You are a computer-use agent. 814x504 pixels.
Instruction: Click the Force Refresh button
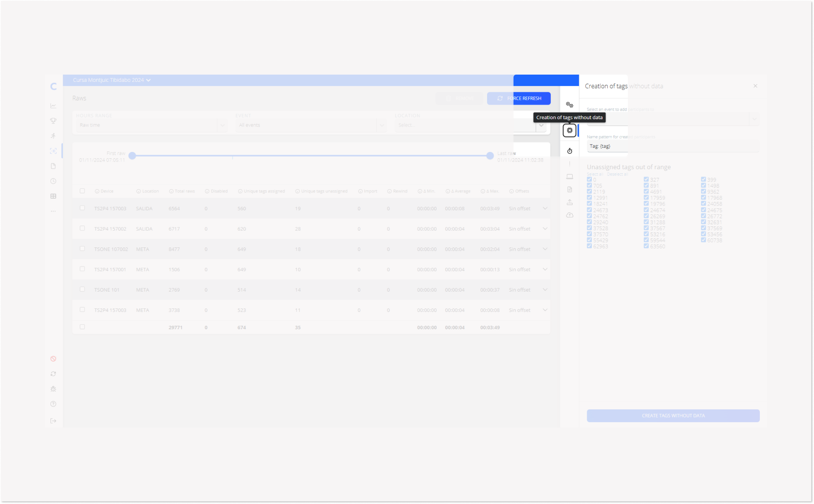519,98
